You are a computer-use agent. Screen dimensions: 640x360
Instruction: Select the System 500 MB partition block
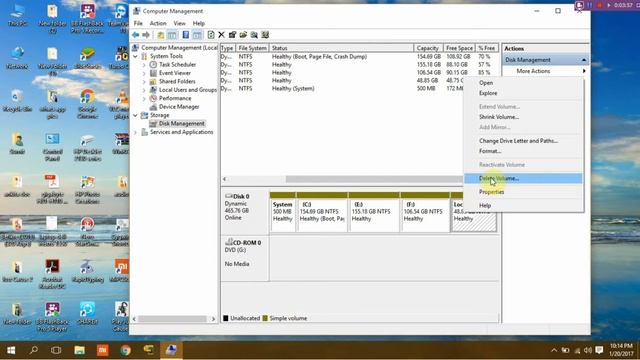point(282,212)
